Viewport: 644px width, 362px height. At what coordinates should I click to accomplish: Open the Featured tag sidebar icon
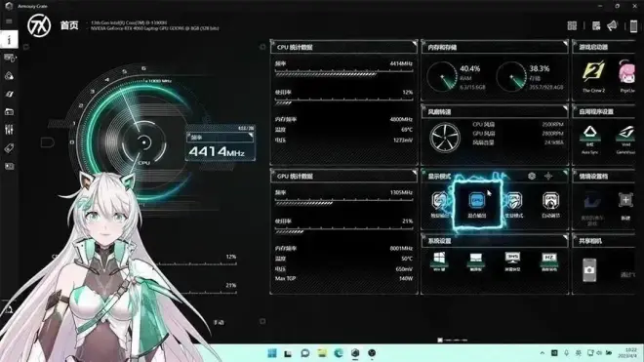click(9, 148)
